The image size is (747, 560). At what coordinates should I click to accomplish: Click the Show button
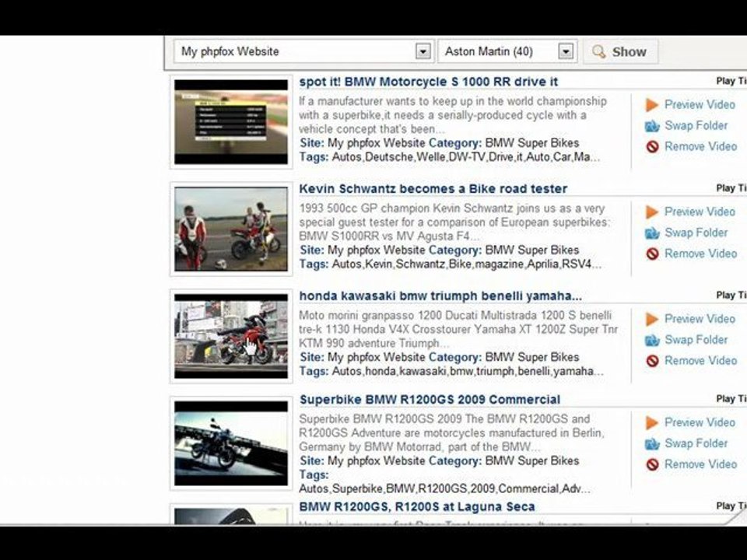(x=620, y=51)
